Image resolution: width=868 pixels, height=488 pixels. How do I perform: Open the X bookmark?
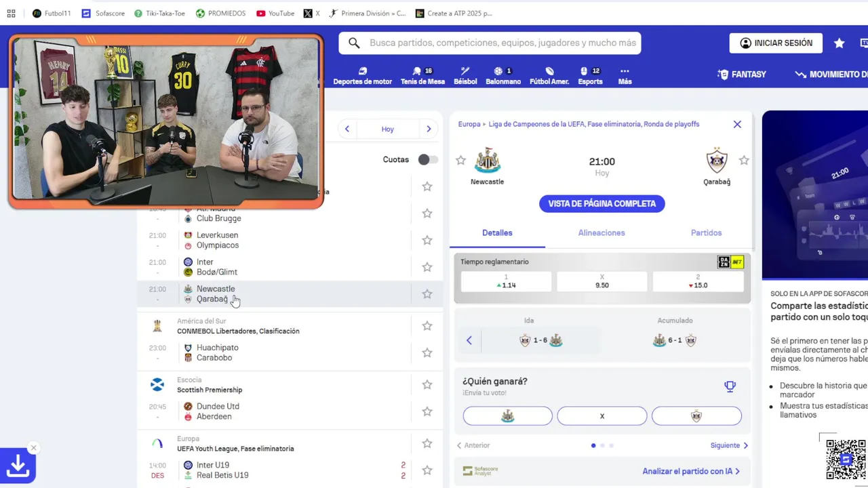[312, 13]
